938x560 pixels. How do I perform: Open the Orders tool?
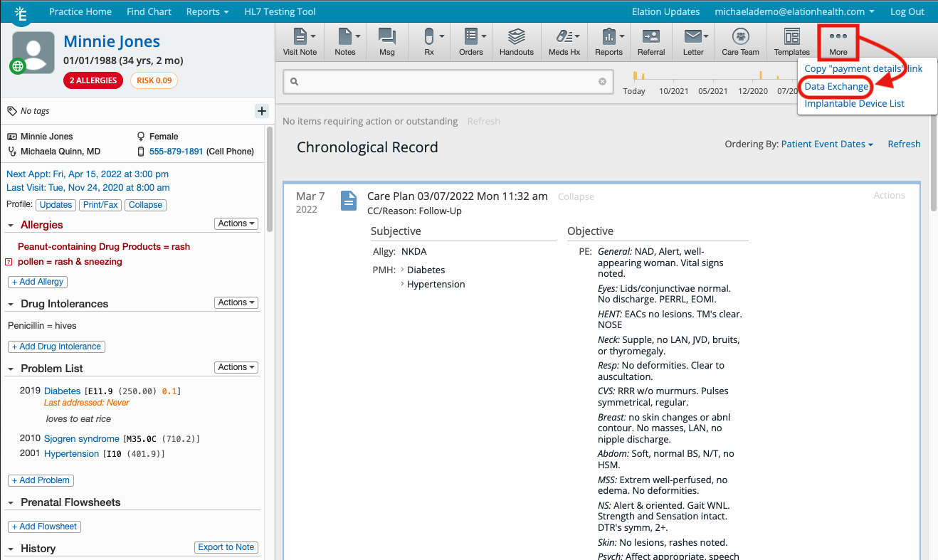pos(470,41)
